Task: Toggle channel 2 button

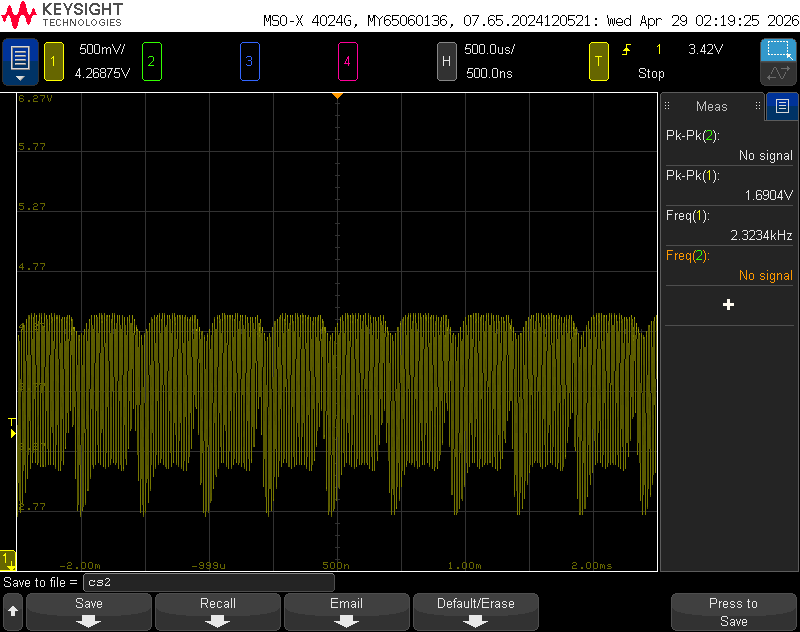Action: [x=152, y=62]
